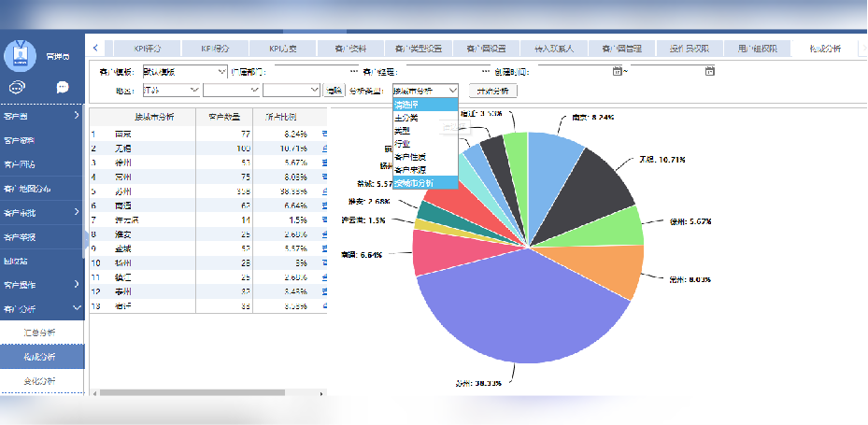Open 汇总分析 in the sidebar

click(39, 332)
